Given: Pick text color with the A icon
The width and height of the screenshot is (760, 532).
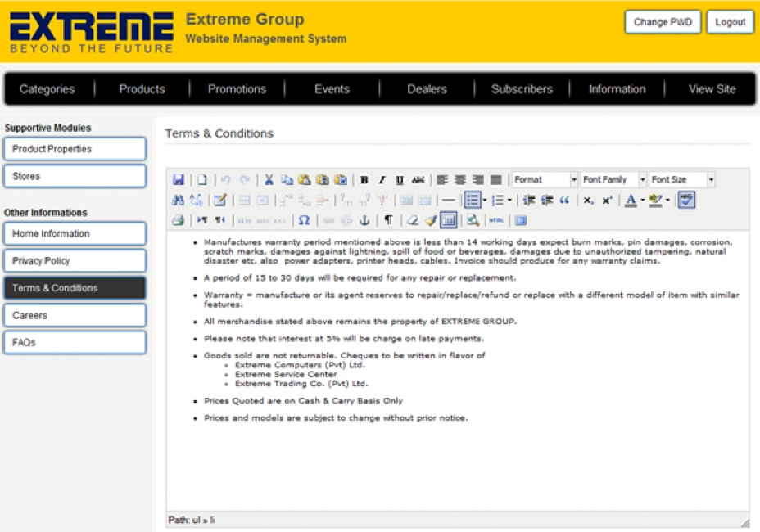Looking at the screenshot, I should pyautogui.click(x=631, y=200).
